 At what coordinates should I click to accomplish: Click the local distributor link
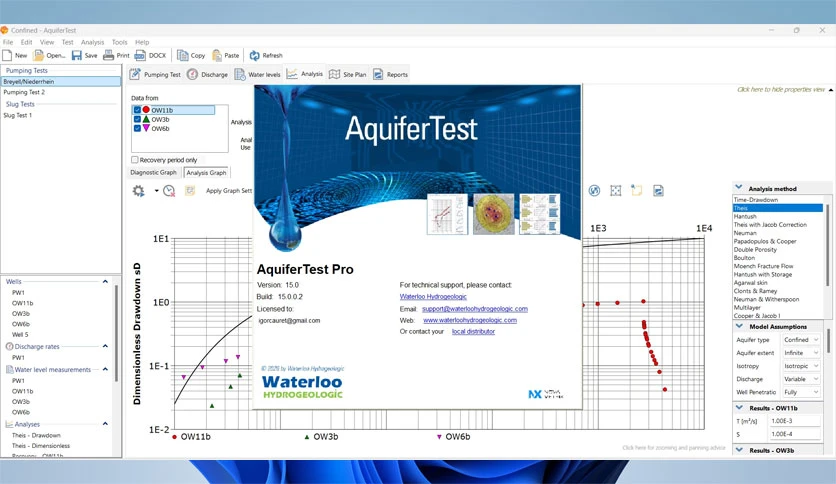(x=473, y=331)
